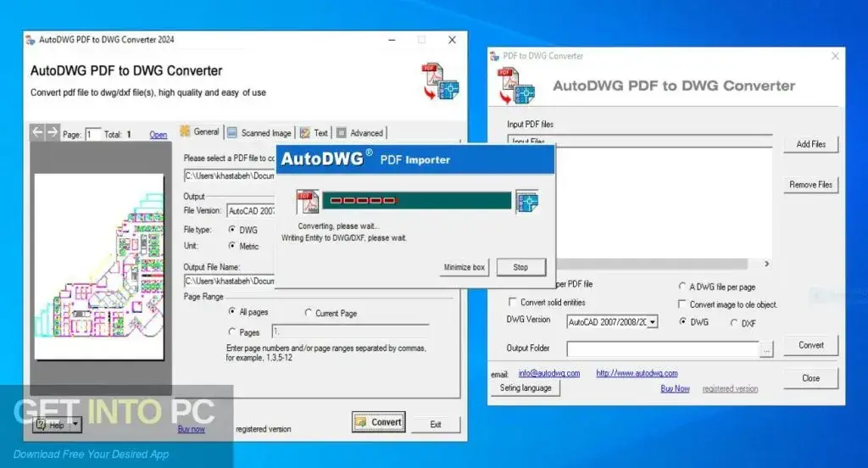Click the conversion progress bar
This screenshot has width=868, height=468.
point(417,200)
